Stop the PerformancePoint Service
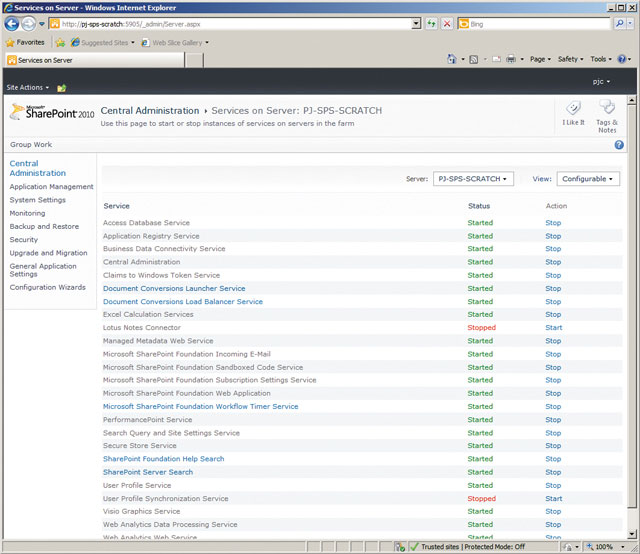Viewport: 640px width, 554px height. 553,420
